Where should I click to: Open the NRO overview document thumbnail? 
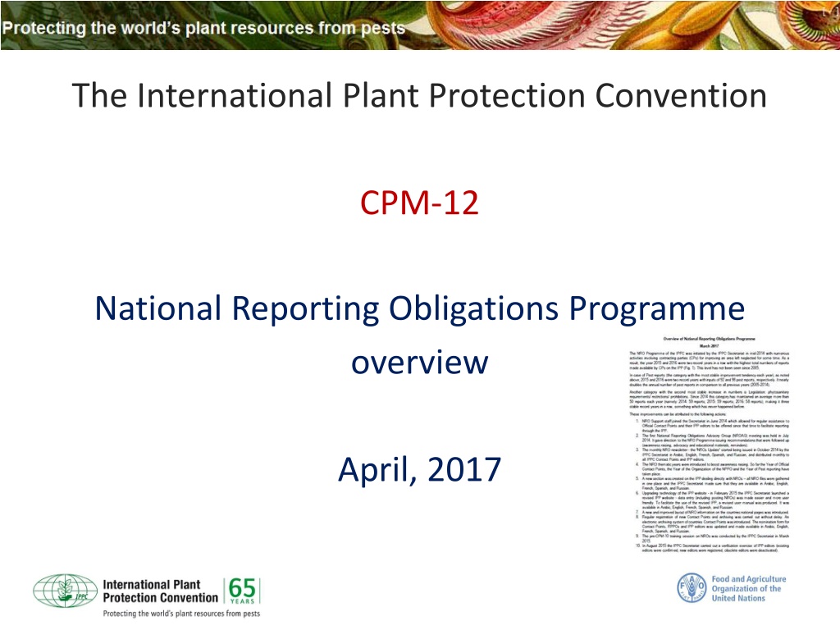click(x=709, y=445)
